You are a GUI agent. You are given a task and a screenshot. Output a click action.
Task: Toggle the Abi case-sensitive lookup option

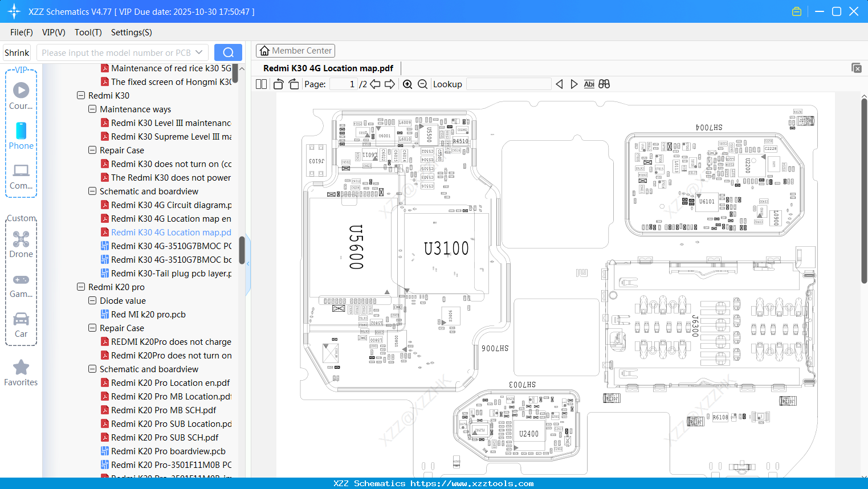click(x=589, y=84)
